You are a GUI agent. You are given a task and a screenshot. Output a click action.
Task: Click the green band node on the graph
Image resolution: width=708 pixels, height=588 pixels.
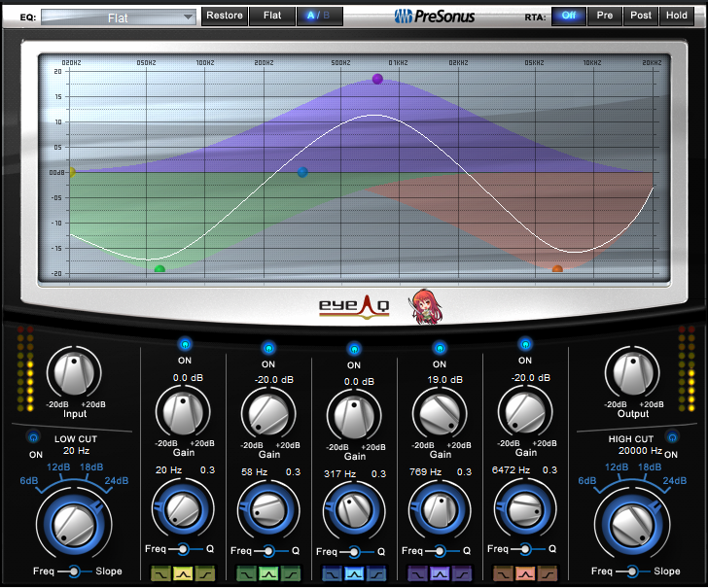coord(159,269)
